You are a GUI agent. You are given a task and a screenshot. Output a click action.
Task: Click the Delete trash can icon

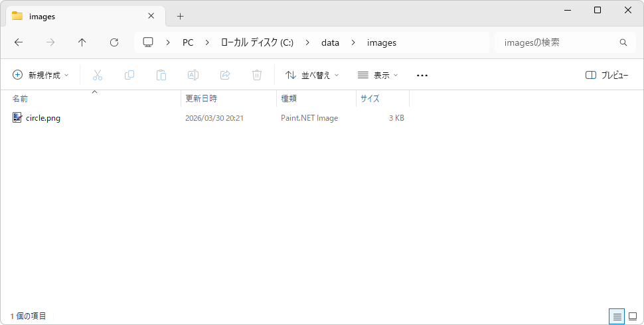tap(257, 75)
